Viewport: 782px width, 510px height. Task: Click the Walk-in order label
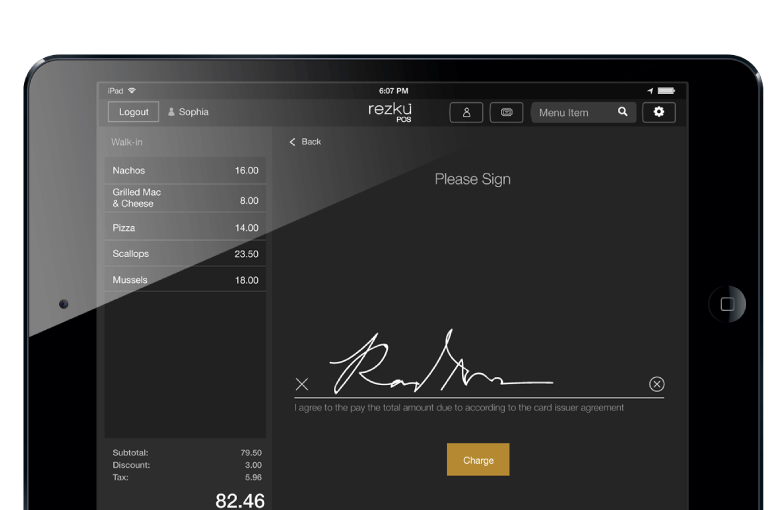[x=127, y=142]
